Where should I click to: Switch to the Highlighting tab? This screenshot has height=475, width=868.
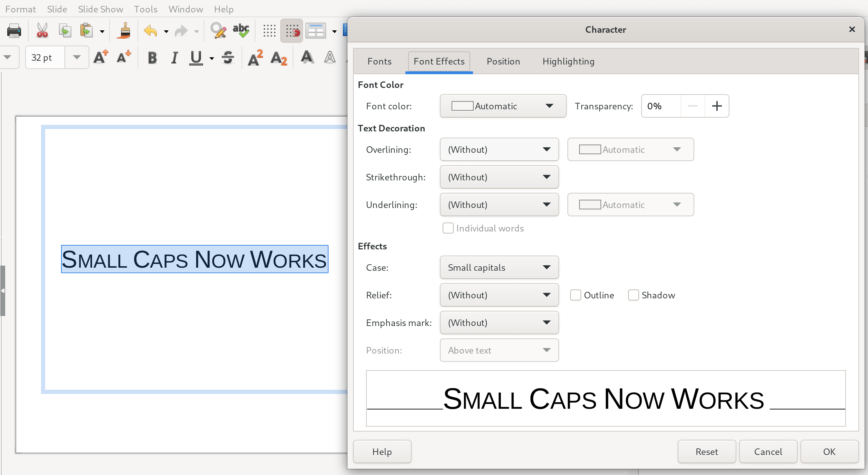[x=568, y=61]
